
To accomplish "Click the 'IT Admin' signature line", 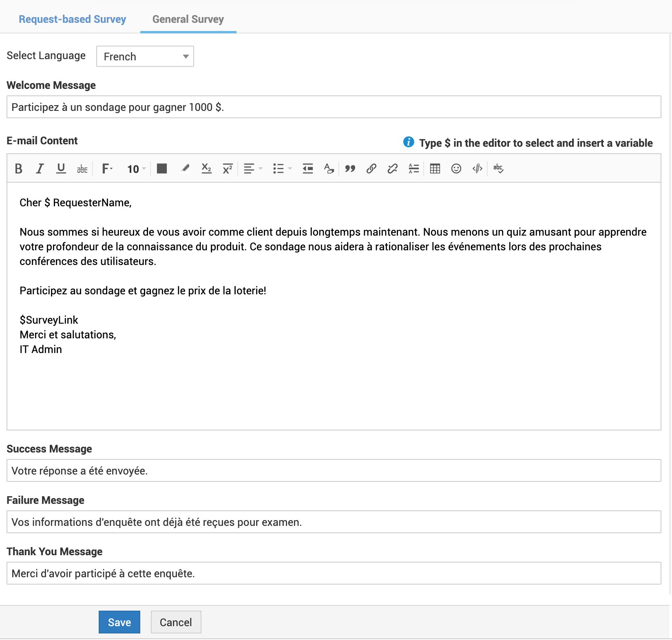I will [41, 349].
